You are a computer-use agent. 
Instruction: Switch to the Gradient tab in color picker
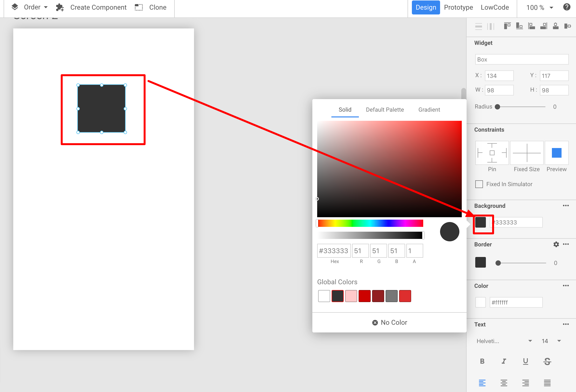tap(429, 110)
